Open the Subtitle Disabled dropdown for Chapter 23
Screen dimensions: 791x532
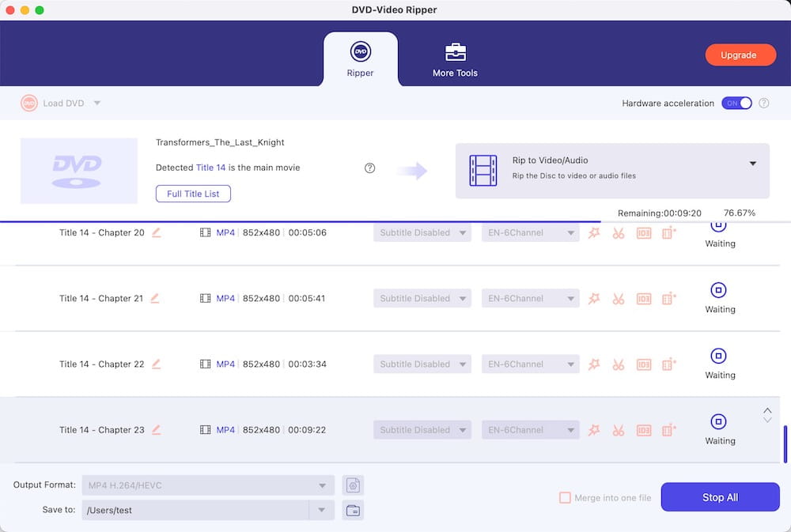pyautogui.click(x=422, y=430)
